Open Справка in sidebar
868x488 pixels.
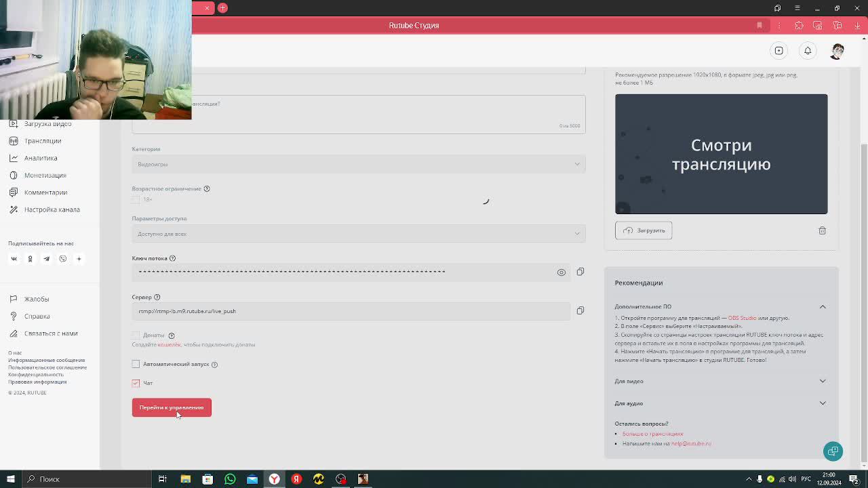coord(37,316)
